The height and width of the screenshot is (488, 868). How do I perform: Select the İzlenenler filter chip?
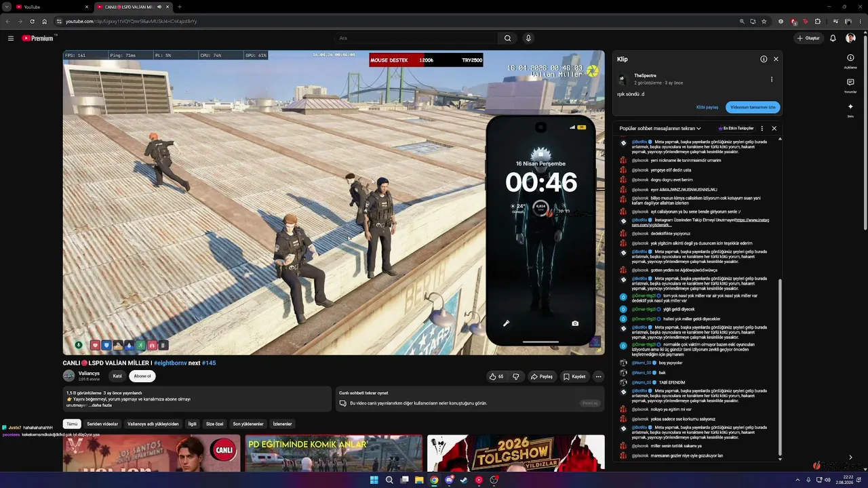(x=282, y=424)
